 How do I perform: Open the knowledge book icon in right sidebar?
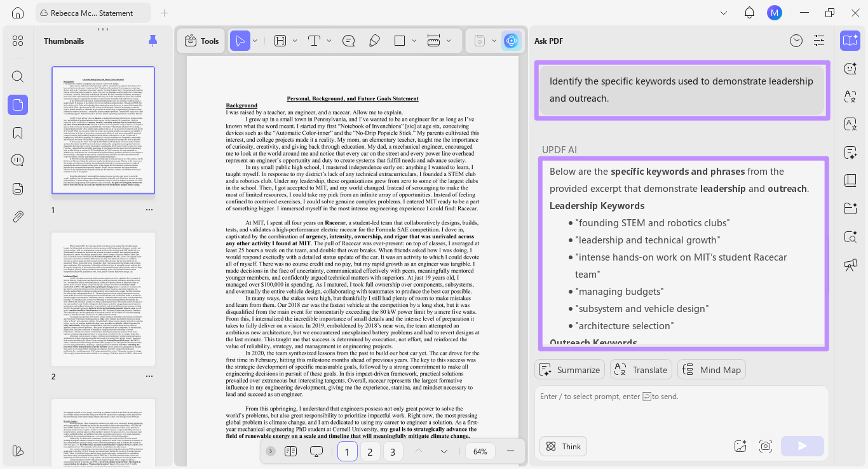850,180
